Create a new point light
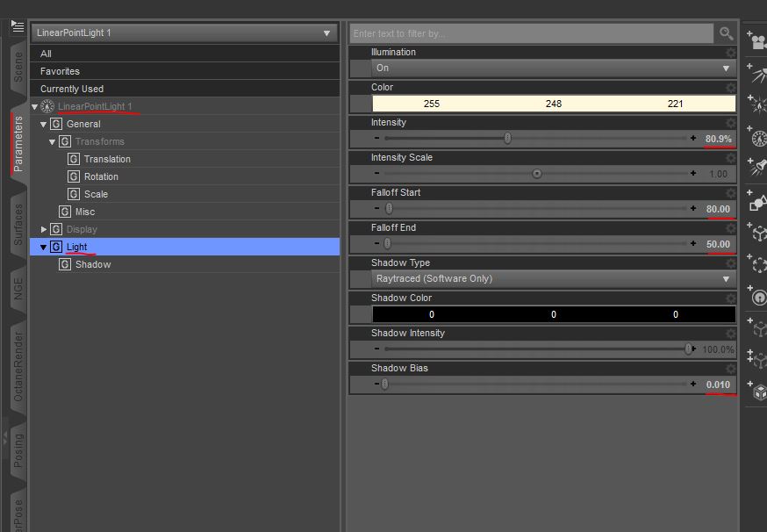Image resolution: width=767 pixels, height=532 pixels. 756,104
